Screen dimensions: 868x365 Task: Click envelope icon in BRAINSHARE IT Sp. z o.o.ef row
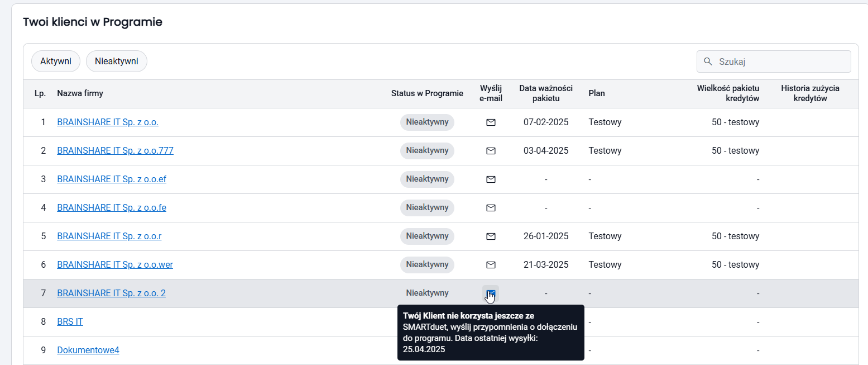point(491,179)
